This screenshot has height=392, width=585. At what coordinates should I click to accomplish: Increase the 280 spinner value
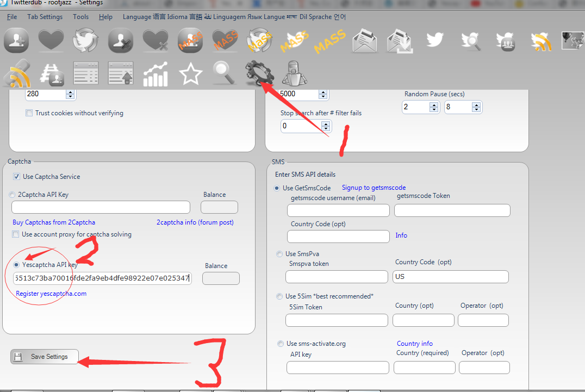click(x=70, y=92)
